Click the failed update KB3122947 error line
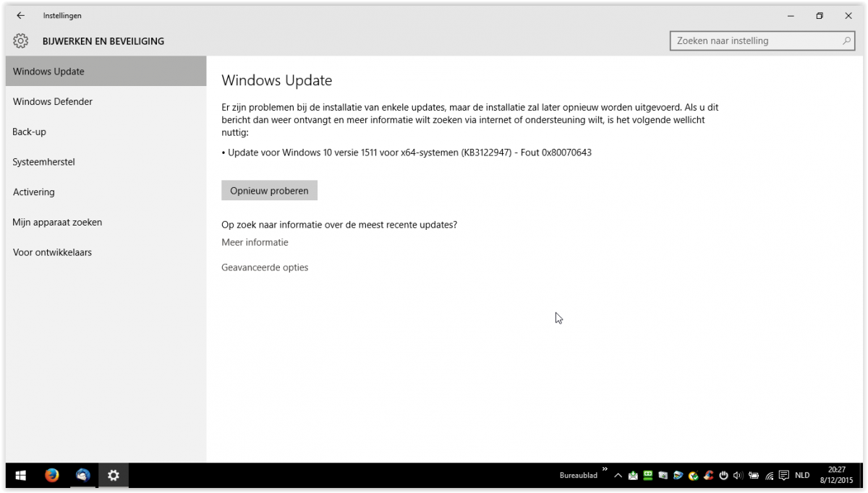This screenshot has height=493, width=868. click(407, 153)
